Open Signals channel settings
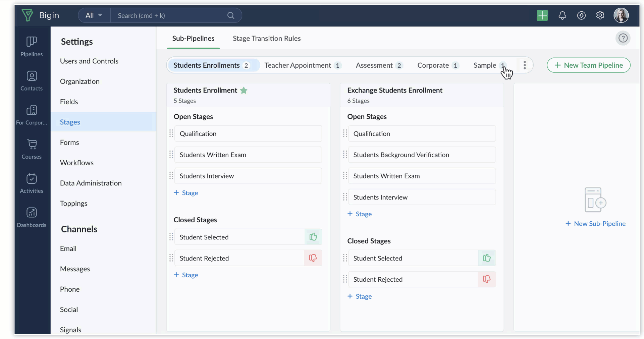 click(x=71, y=330)
